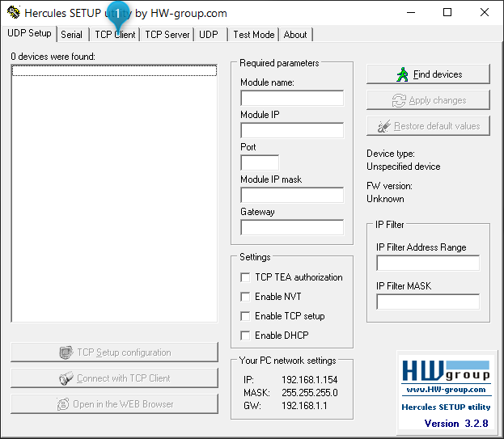Click the Restore default values wand icon
Image resolution: width=504 pixels, height=439 pixels.
click(x=383, y=126)
